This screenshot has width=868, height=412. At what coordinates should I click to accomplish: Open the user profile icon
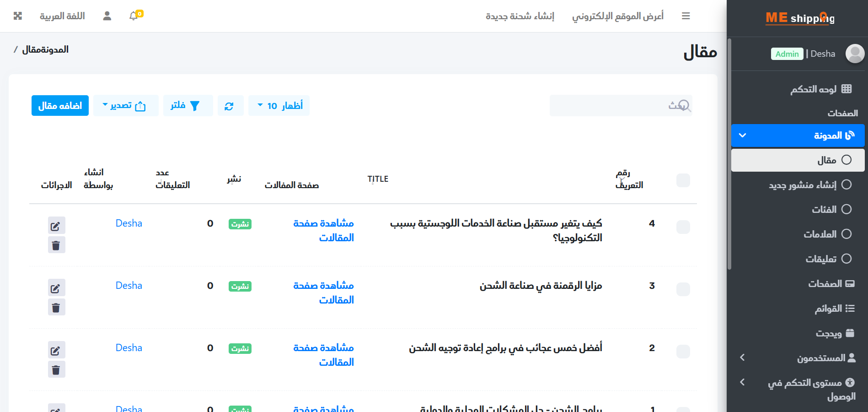click(107, 15)
